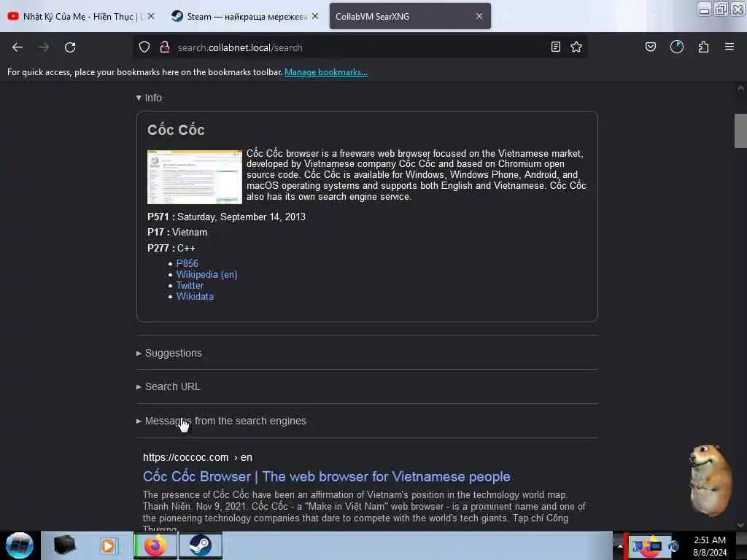Select the CollabVM SearXNG tab
747x560 pixels.
[x=410, y=16]
